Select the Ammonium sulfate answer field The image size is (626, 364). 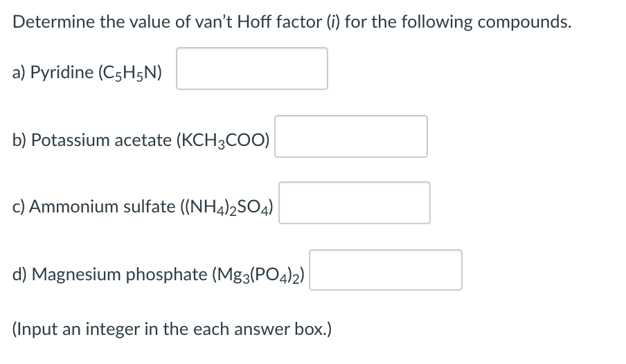coord(355,203)
